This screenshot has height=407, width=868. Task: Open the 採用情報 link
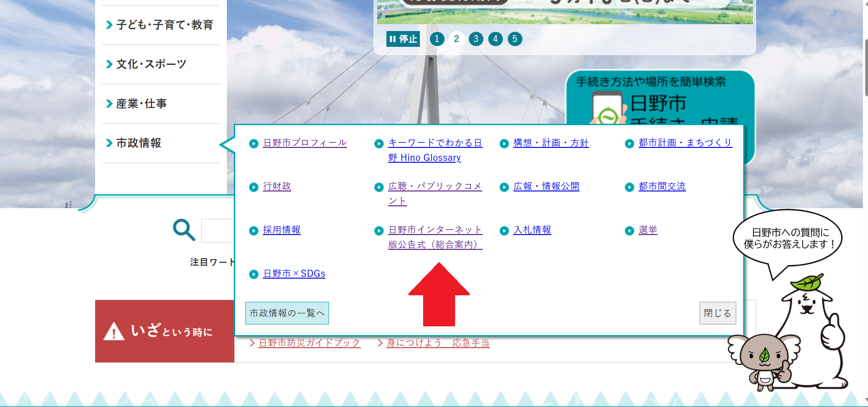(282, 230)
